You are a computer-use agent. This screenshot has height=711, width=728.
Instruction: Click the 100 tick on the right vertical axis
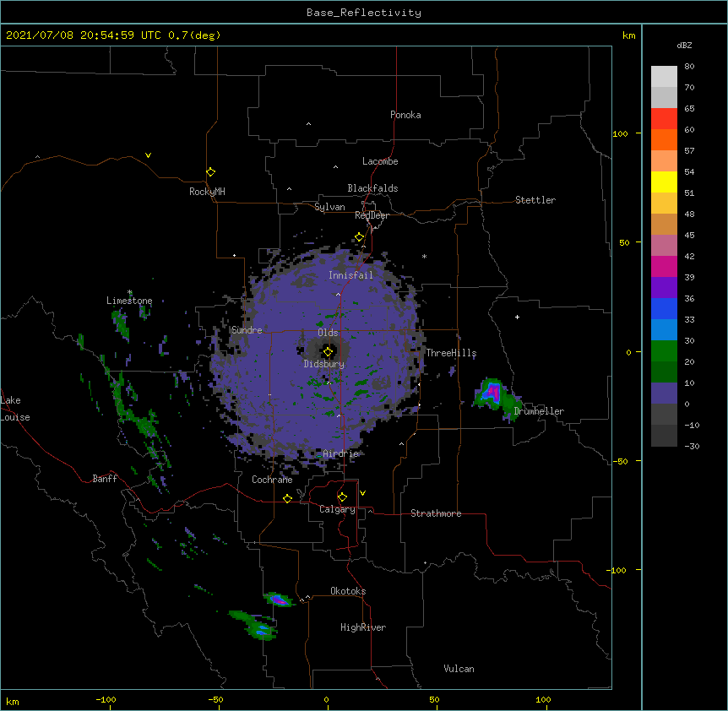click(x=620, y=133)
